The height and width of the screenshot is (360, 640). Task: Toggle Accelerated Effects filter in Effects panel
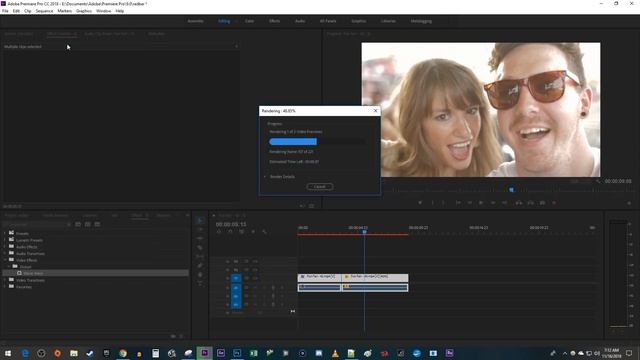pos(78,224)
